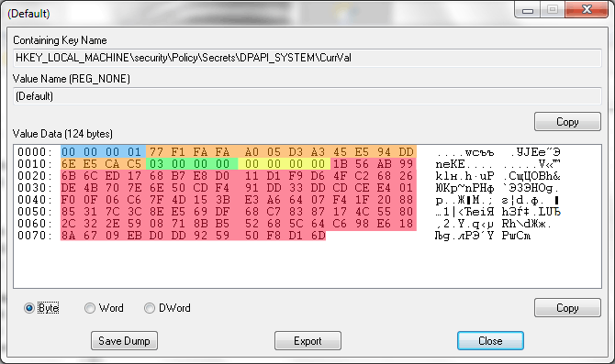Viewport: 615px width, 364px height.
Task: Close the dialog with Close button
Action: (x=490, y=340)
